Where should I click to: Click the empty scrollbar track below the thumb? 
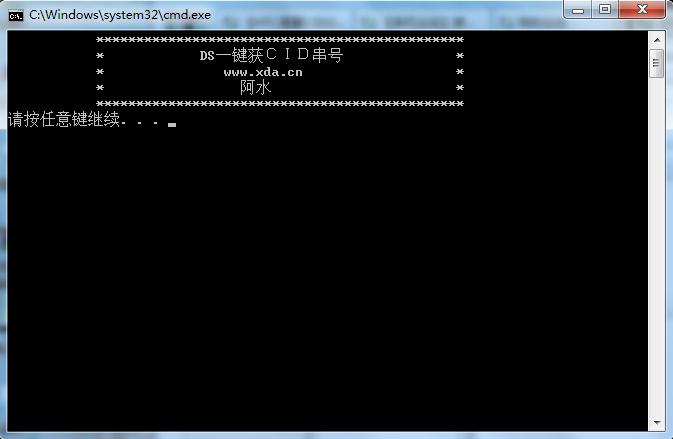[657, 247]
